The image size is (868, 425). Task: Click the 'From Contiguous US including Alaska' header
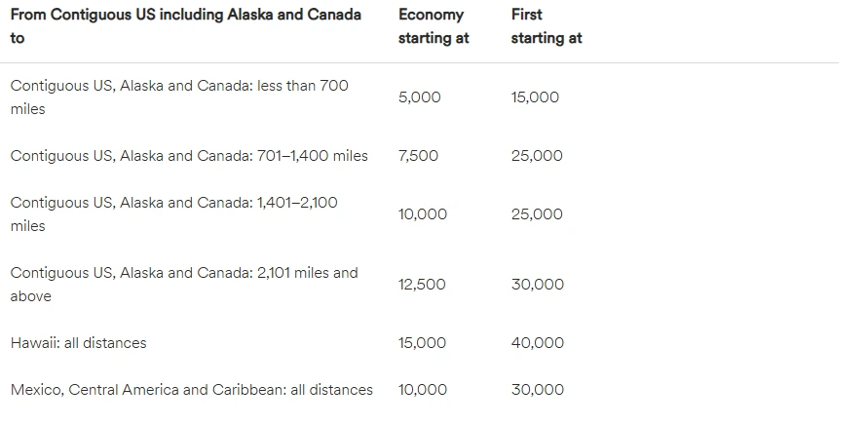coord(185,26)
